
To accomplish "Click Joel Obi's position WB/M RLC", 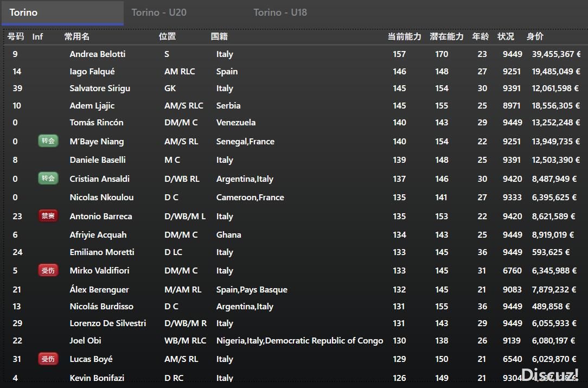I will click(x=186, y=340).
